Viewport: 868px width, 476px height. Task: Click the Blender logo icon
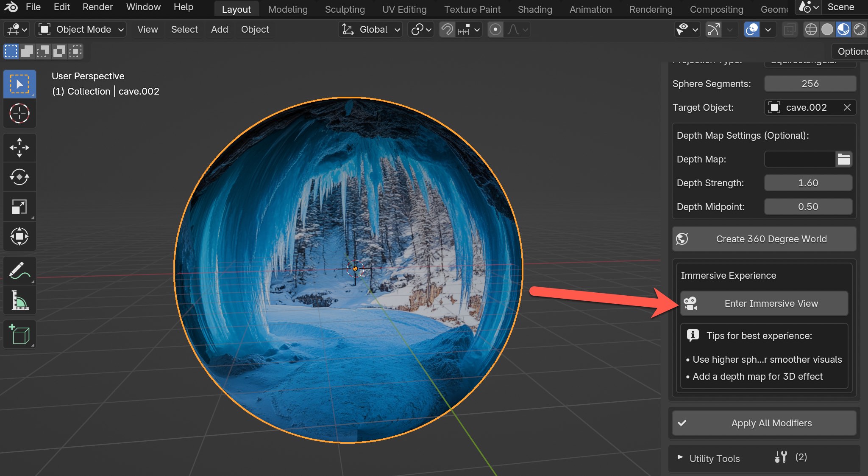click(11, 7)
